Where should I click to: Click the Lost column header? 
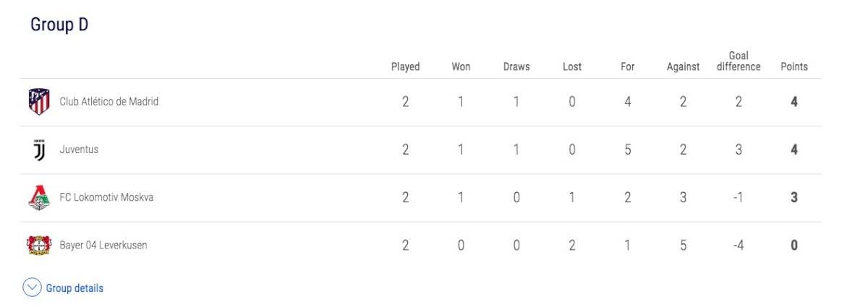click(571, 66)
